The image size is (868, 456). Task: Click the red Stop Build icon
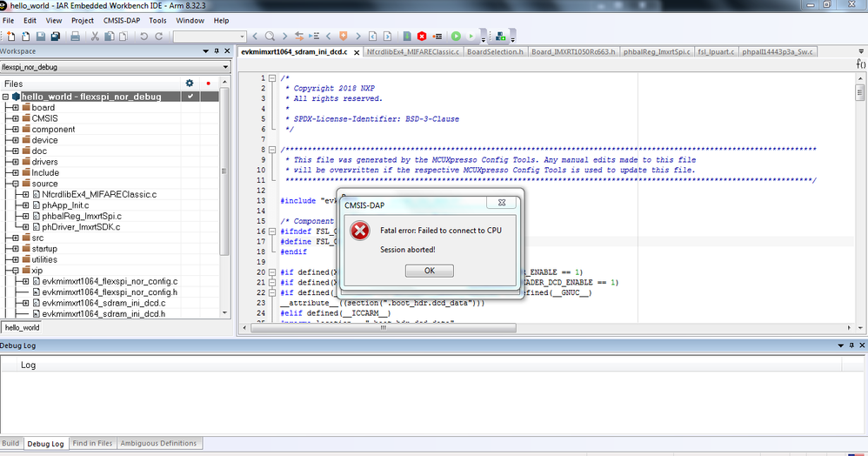tap(422, 36)
